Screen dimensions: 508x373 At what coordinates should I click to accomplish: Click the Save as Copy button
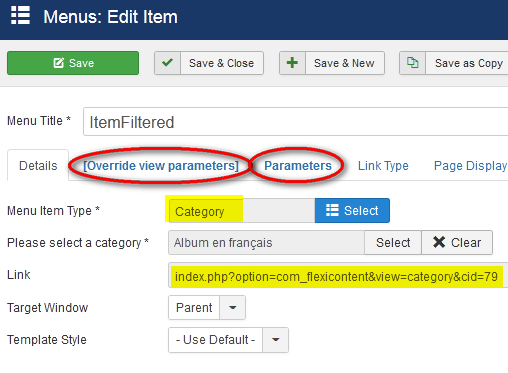454,63
